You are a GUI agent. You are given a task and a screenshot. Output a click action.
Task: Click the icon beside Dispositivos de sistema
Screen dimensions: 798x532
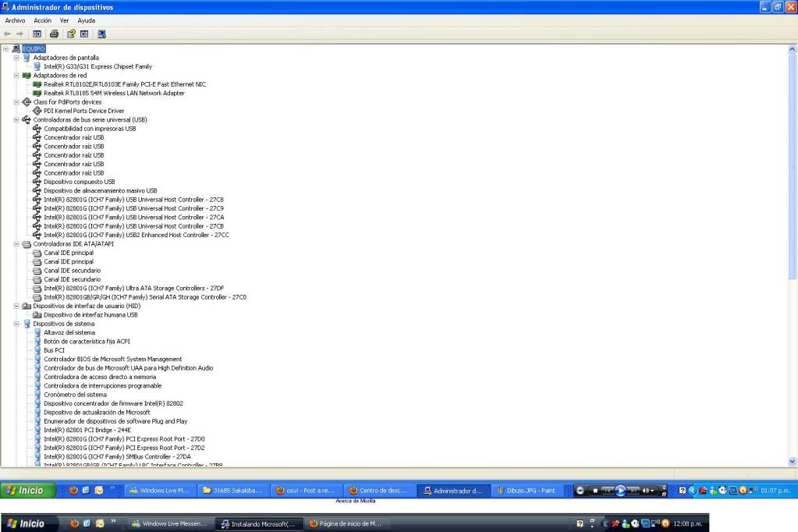27,324
